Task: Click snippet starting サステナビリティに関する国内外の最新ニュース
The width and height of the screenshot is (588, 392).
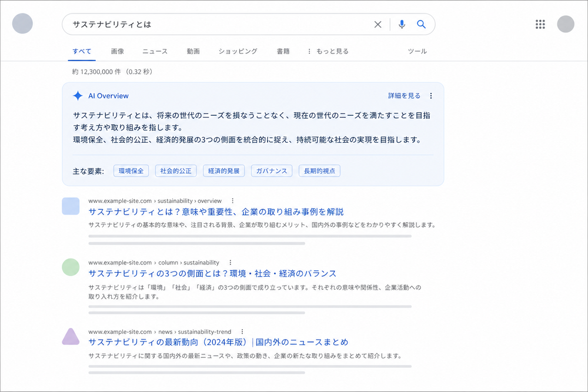Action: coord(245,356)
